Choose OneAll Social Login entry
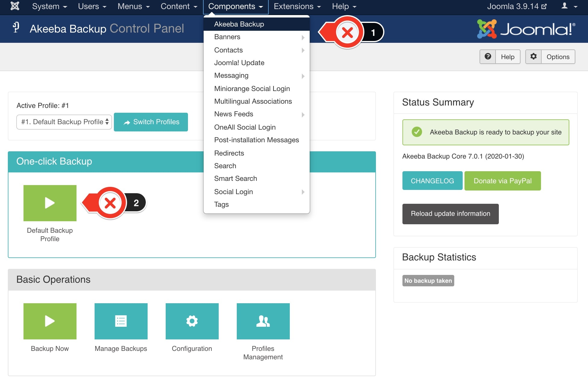 tap(257, 127)
